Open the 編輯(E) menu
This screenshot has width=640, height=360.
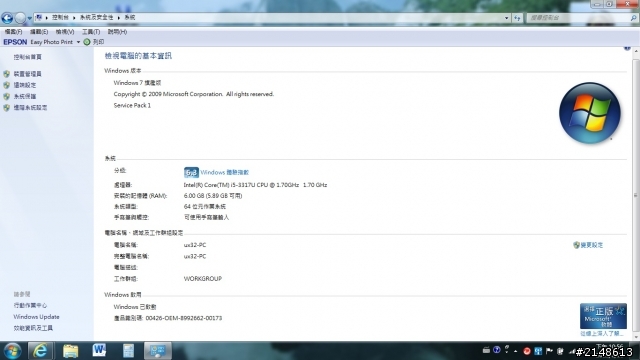39,31
